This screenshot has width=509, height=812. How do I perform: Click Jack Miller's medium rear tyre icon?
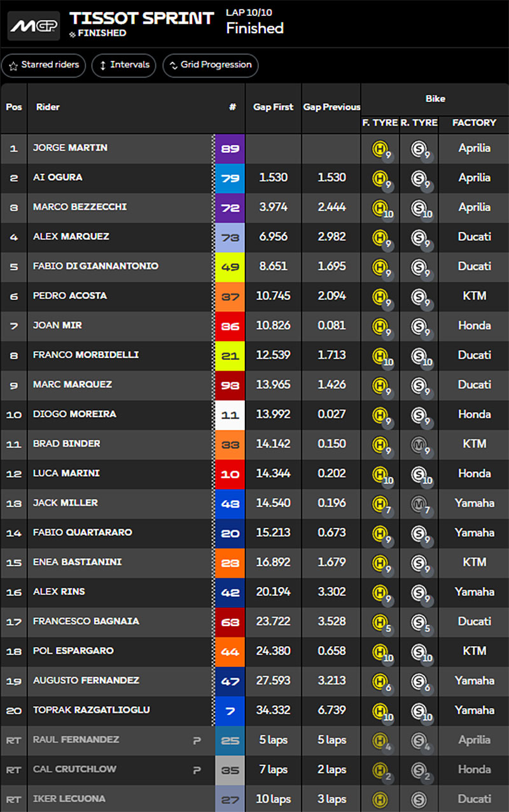(419, 504)
